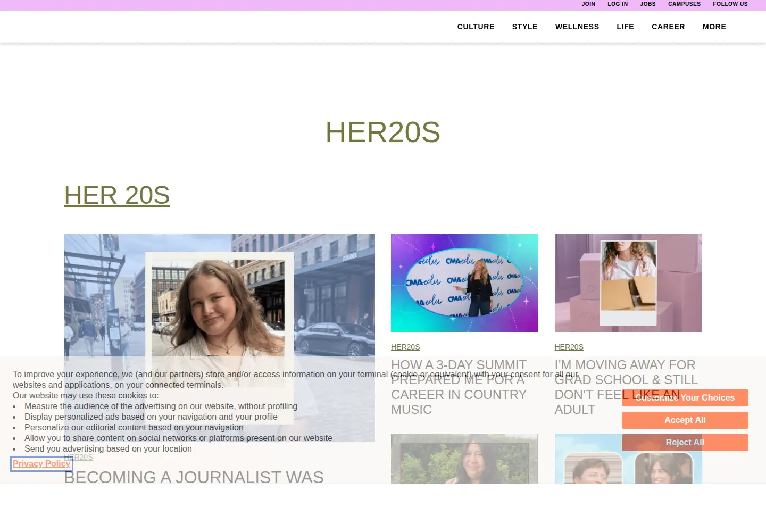Open JOBS from the top bar
The height and width of the screenshot is (532, 766).
point(648,4)
